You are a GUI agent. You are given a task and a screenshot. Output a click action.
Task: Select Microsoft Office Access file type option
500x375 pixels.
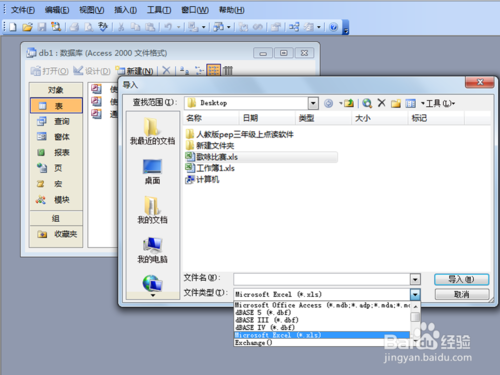click(322, 305)
